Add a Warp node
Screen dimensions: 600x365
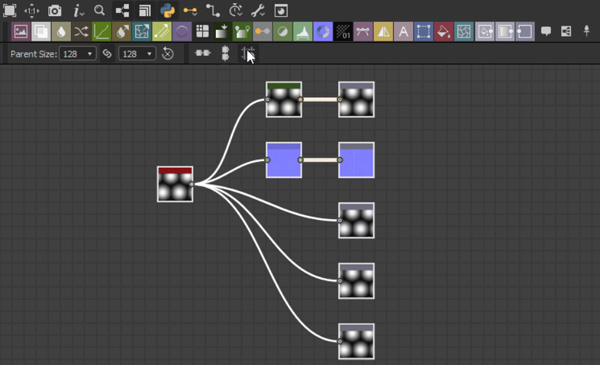[x=464, y=32]
